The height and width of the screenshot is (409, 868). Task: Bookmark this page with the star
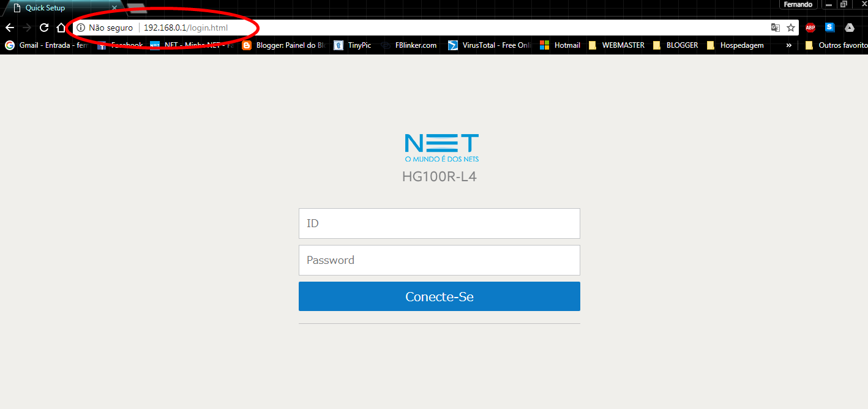click(x=791, y=28)
